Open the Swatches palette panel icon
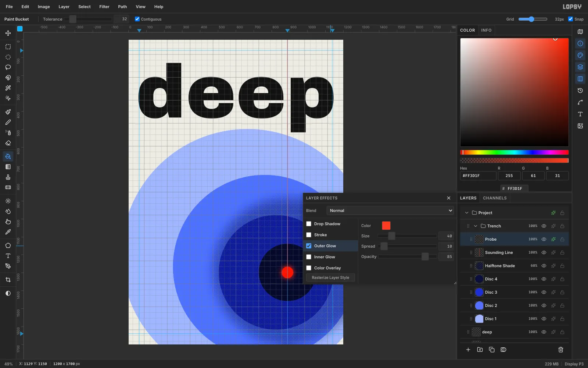Image resolution: width=588 pixels, height=368 pixels. click(580, 55)
